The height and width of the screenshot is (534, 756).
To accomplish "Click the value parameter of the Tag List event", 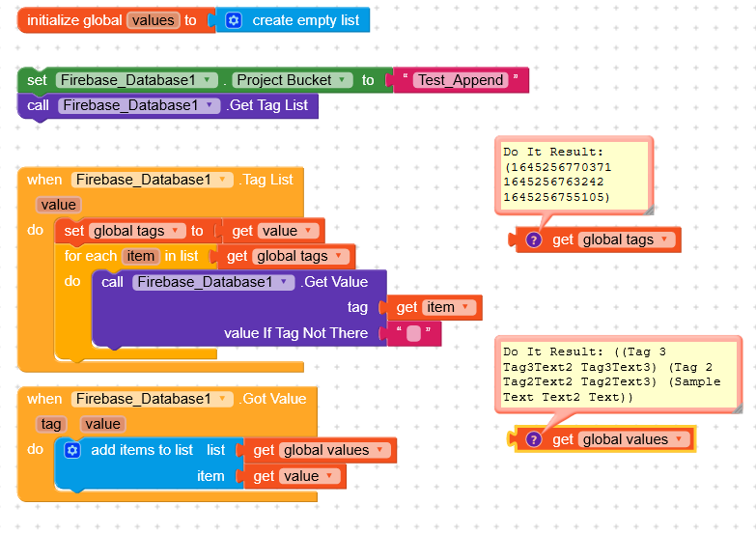I will (58, 205).
